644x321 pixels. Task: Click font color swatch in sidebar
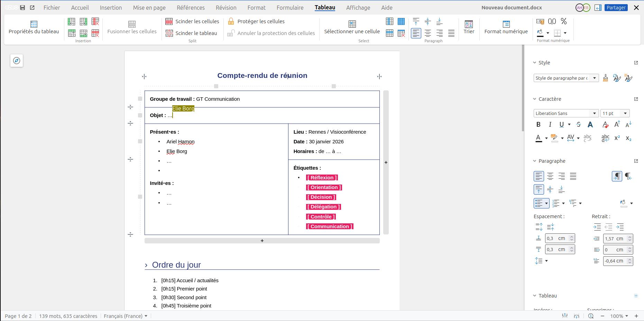pyautogui.click(x=539, y=138)
